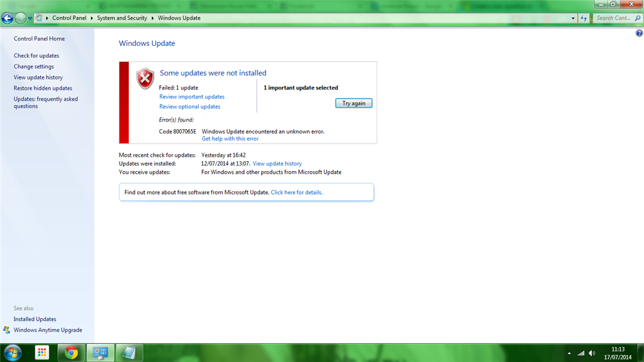Minimize the Windows Update window
644x362 pixels.
coord(601,4)
